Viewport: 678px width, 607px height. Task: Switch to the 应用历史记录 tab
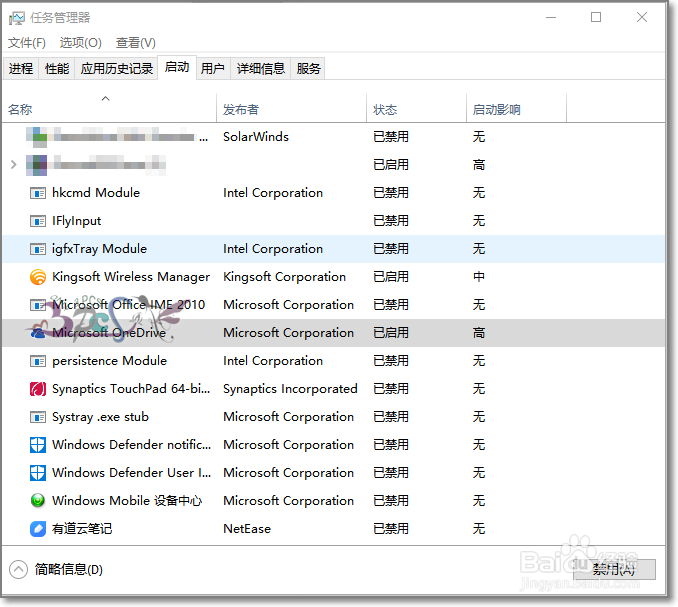pyautogui.click(x=116, y=69)
